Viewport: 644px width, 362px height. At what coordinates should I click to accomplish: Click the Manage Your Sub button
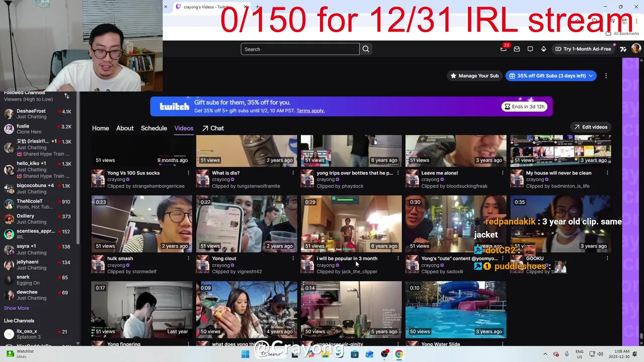[x=474, y=76]
